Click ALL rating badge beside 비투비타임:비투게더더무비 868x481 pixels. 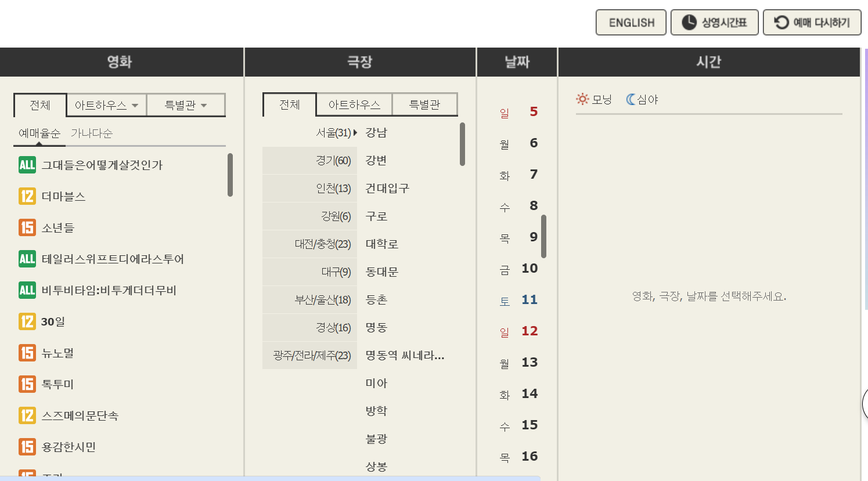tap(27, 290)
